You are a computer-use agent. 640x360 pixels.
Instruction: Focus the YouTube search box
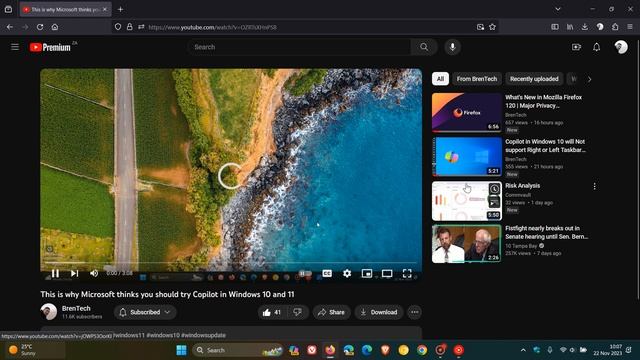click(x=299, y=47)
